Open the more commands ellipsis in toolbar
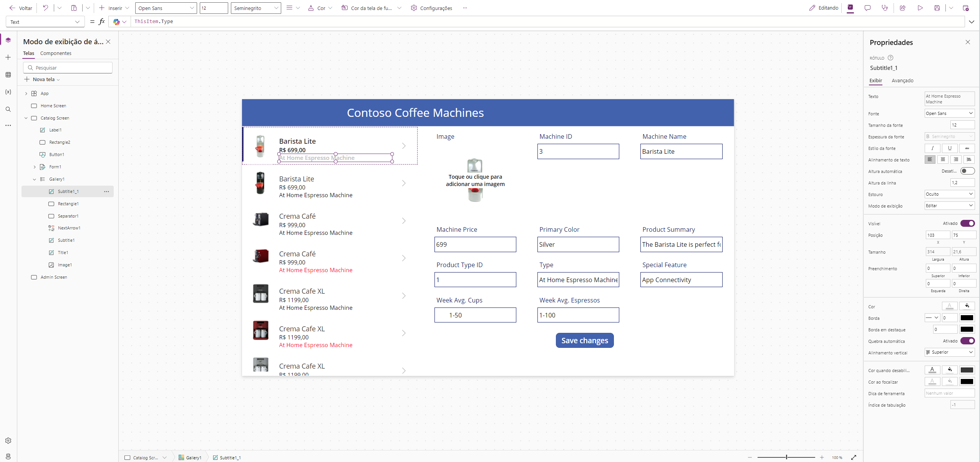This screenshot has height=462, width=980. [465, 8]
